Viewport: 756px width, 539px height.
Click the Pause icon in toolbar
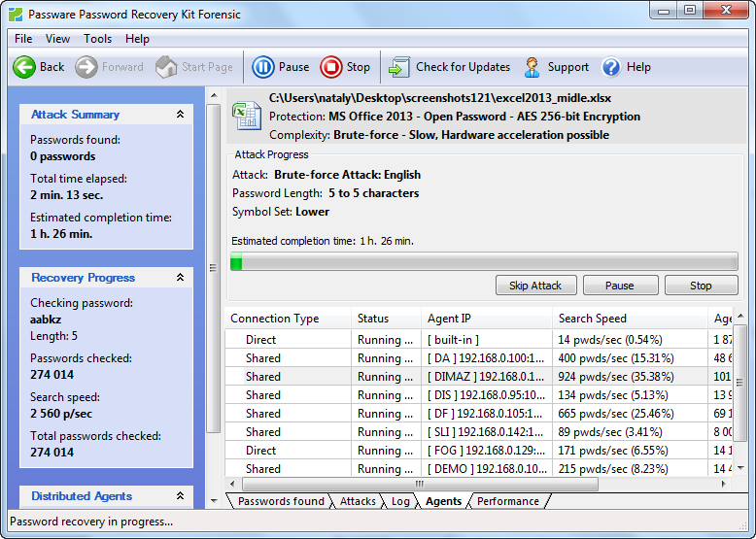coord(262,67)
